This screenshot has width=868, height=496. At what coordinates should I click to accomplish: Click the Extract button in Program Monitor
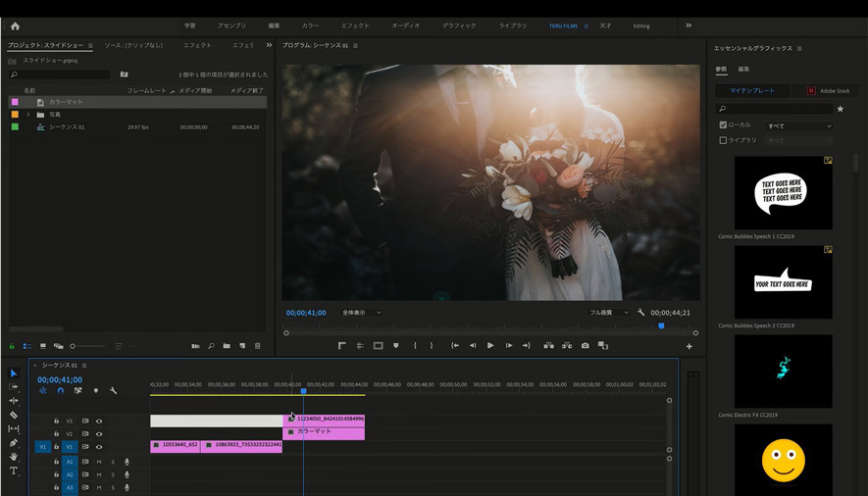567,346
